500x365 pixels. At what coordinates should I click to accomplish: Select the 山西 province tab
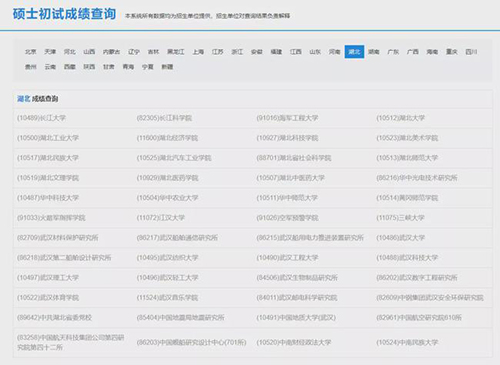pyautogui.click(x=89, y=52)
